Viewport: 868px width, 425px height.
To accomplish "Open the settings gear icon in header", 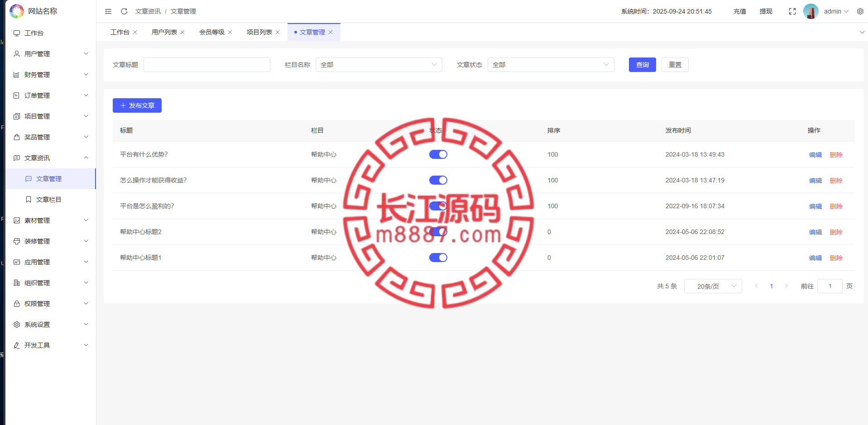I will [x=860, y=11].
